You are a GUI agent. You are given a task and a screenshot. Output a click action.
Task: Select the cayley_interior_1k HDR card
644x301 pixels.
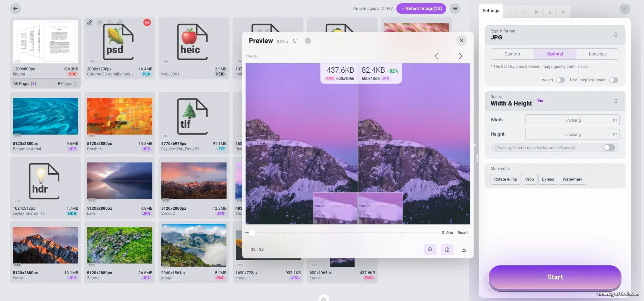tap(45, 188)
